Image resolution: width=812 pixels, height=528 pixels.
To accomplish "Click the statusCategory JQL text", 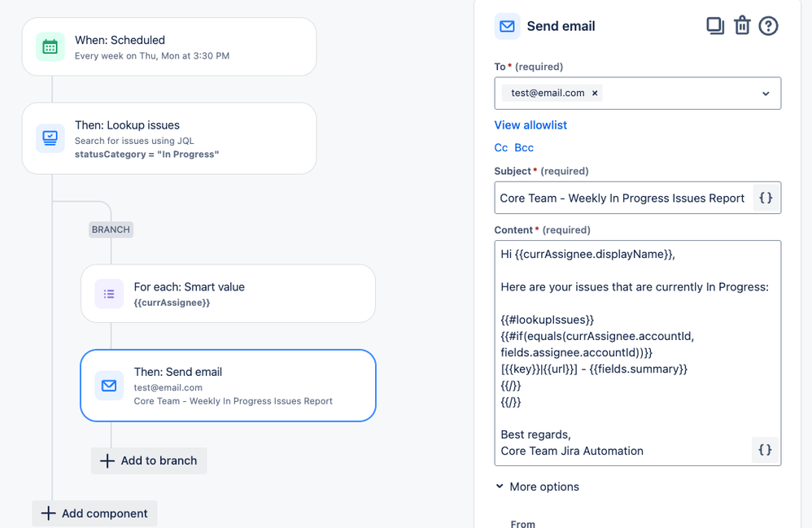I will pos(147,155).
